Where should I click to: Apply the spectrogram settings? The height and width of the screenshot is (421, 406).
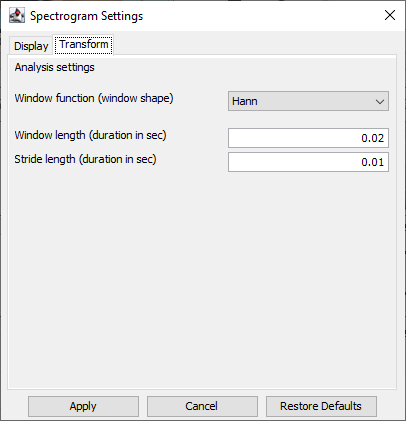click(83, 406)
